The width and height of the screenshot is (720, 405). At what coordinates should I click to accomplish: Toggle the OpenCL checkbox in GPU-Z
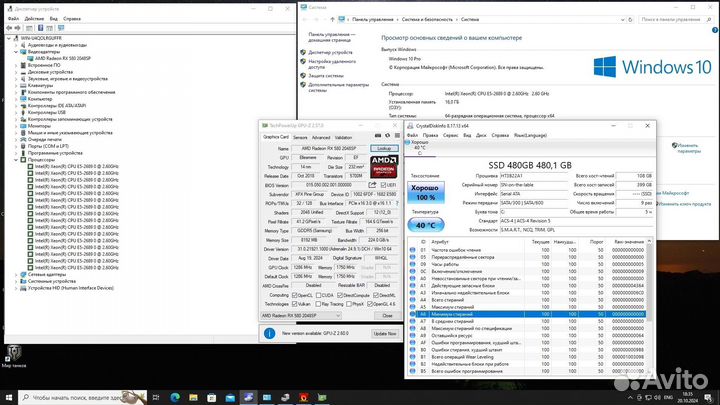294,295
